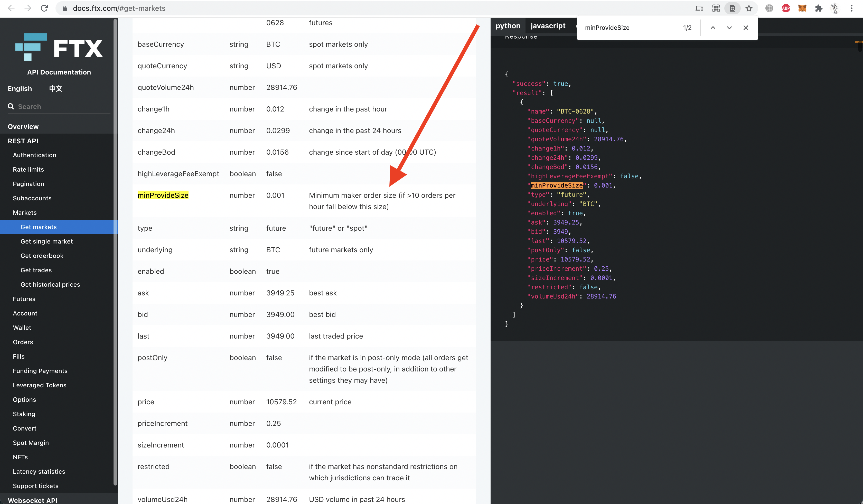This screenshot has height=504, width=863.
Task: Select the python code sample tab
Action: pos(508,26)
